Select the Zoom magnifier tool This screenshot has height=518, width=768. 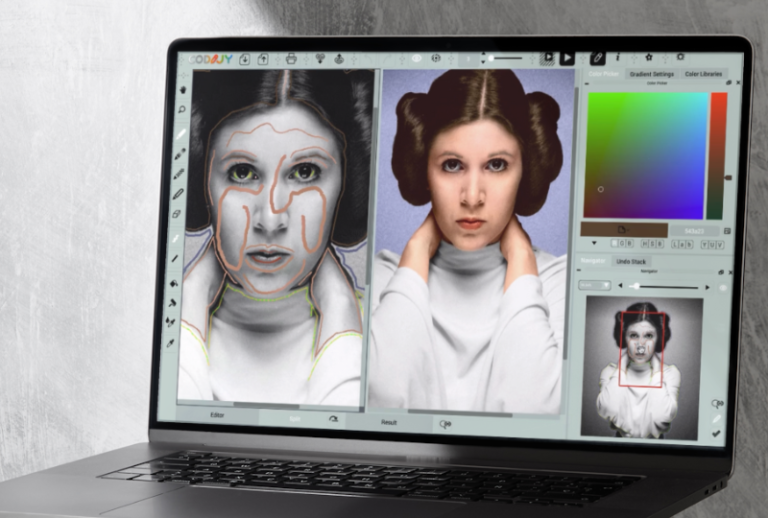pyautogui.click(x=182, y=110)
